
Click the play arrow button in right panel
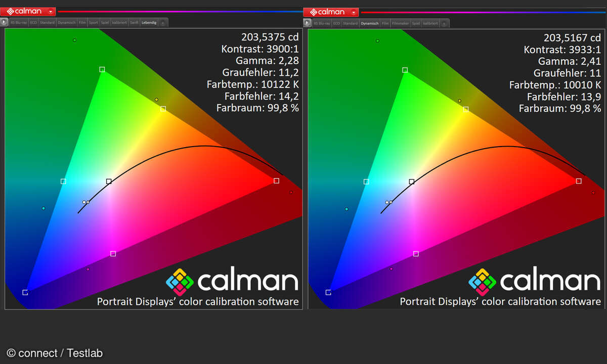pyautogui.click(x=307, y=23)
